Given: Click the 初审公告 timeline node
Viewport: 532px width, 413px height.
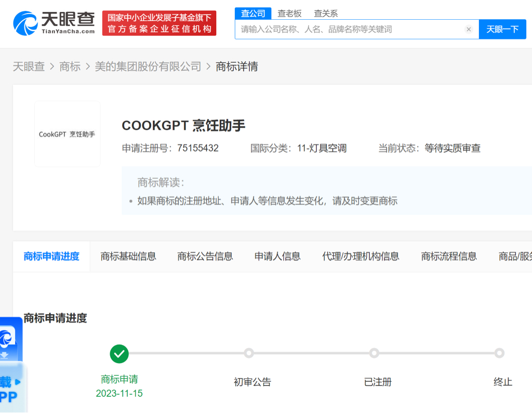Looking at the screenshot, I should [x=249, y=353].
